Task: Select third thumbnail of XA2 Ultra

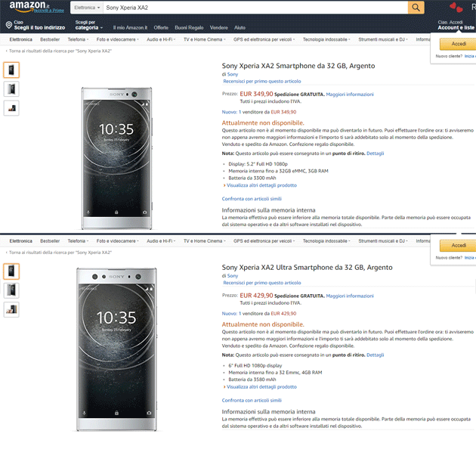Action: click(x=11, y=308)
